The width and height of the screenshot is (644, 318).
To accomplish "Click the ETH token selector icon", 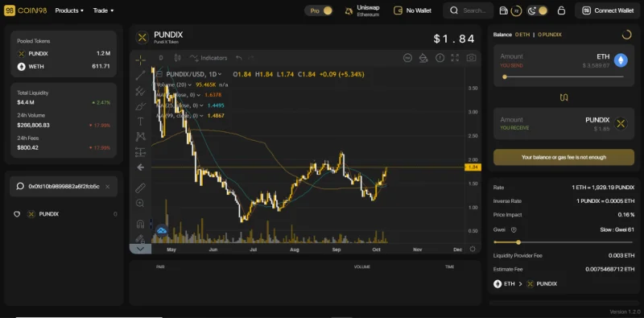I will [x=621, y=60].
